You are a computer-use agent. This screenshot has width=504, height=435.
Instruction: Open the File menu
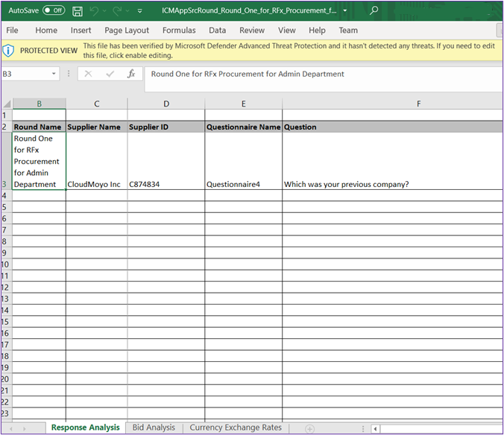tap(12, 31)
